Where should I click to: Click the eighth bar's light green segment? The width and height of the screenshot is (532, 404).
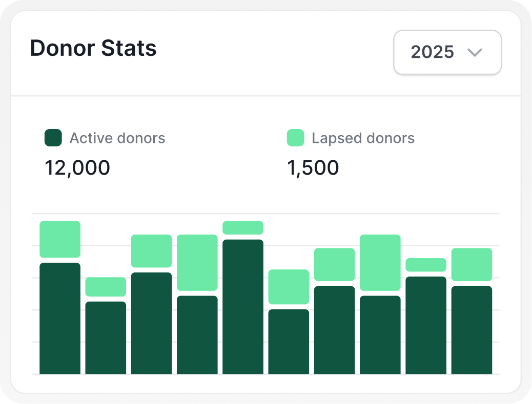[380, 263]
